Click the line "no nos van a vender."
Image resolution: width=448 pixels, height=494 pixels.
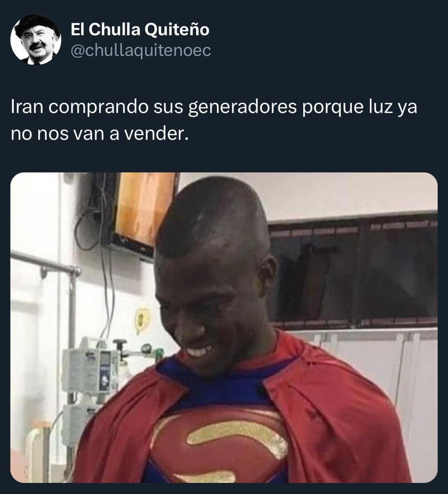point(100,134)
